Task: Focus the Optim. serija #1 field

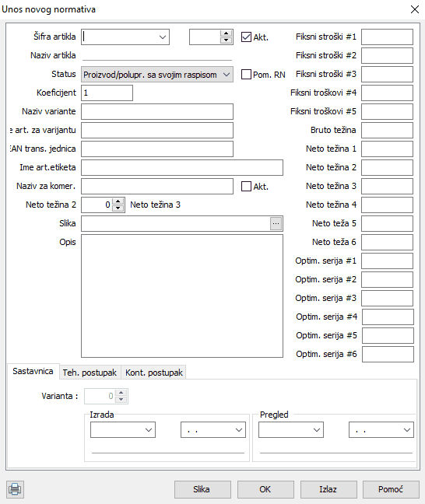Action: click(387, 261)
